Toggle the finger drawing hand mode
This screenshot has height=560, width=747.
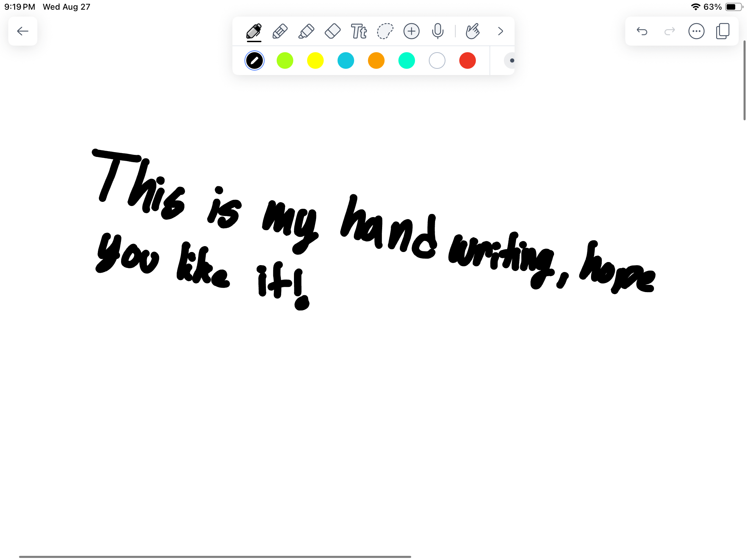coord(472,31)
